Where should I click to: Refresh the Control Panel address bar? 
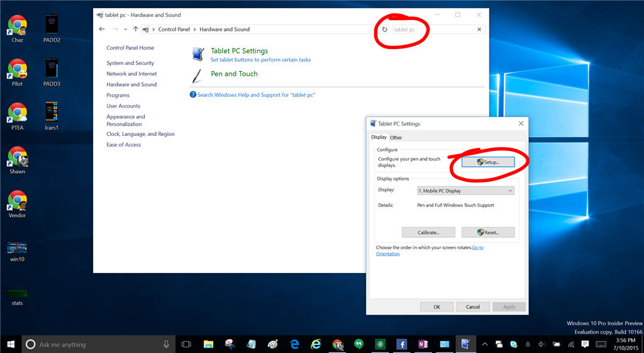[x=384, y=29]
